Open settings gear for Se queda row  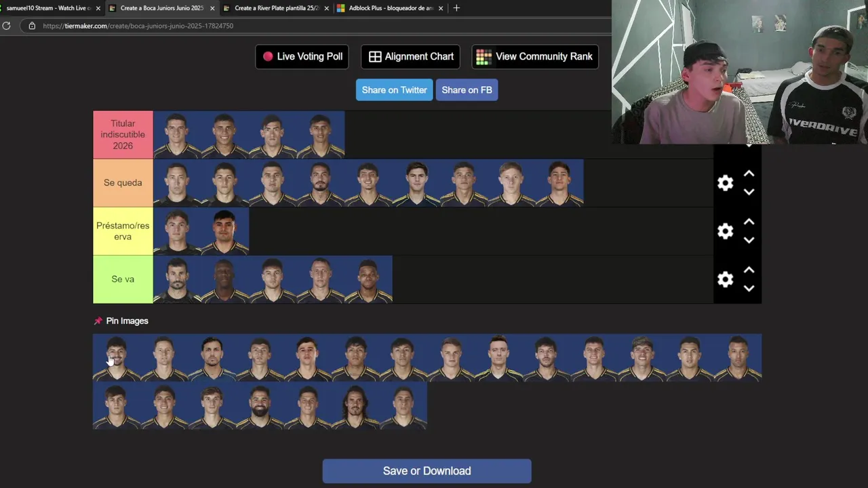(726, 183)
